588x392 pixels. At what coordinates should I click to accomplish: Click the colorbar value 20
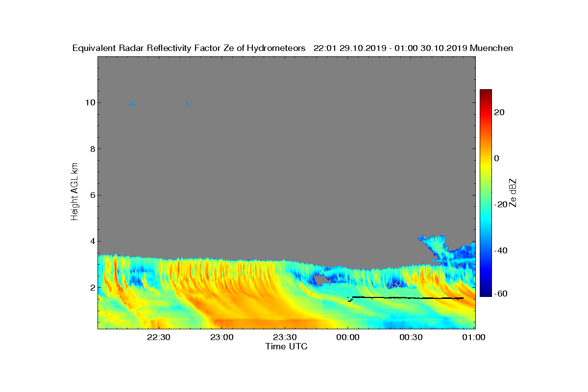click(500, 112)
